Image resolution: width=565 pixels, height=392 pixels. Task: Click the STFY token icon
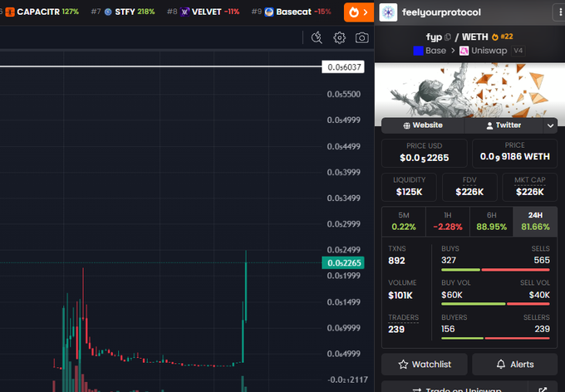coord(108,12)
